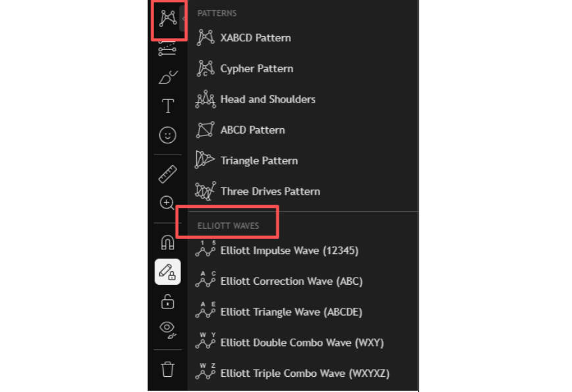Image resolution: width=572 pixels, height=392 pixels.
Task: Open the forecasting and measurement tools icon
Action: 167,49
